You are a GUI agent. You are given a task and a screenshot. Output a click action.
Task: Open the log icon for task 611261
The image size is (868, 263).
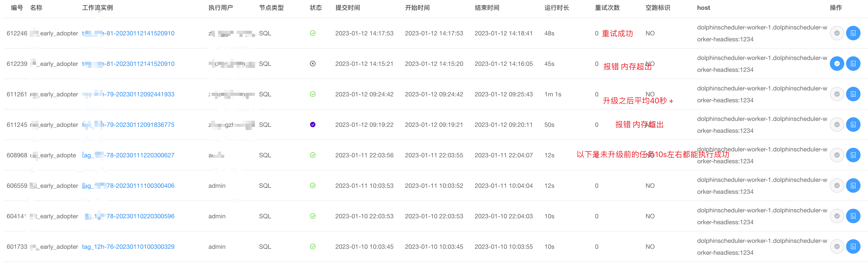(853, 94)
